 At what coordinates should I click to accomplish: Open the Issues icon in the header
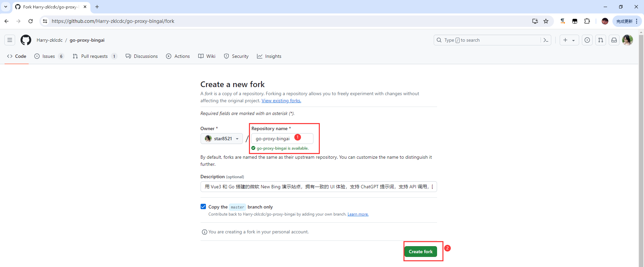(x=587, y=40)
